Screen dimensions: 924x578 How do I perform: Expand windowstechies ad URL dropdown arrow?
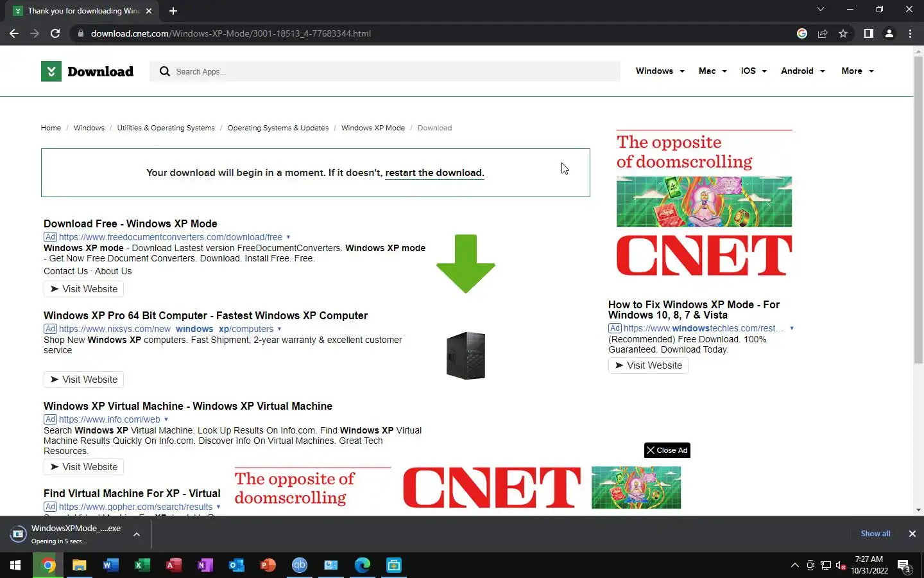792,328
